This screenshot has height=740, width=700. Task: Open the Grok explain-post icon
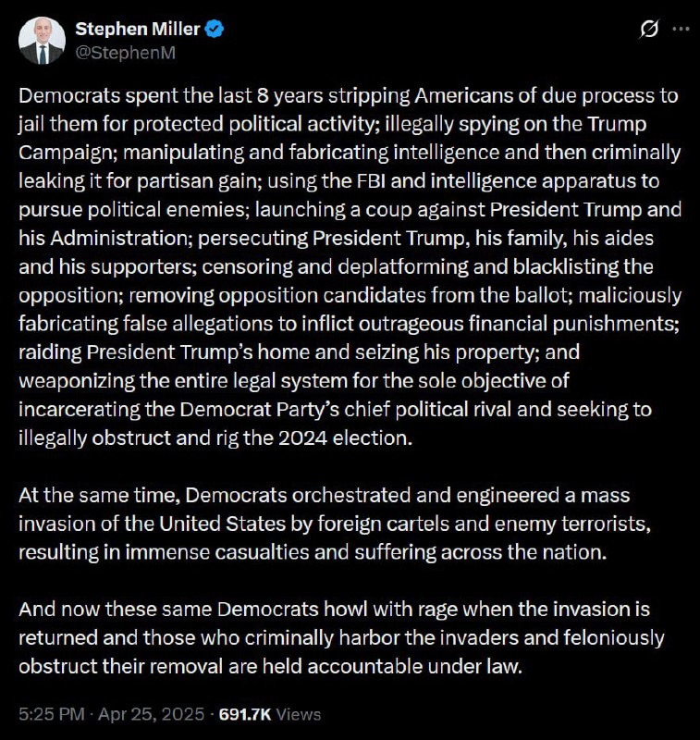[x=648, y=30]
